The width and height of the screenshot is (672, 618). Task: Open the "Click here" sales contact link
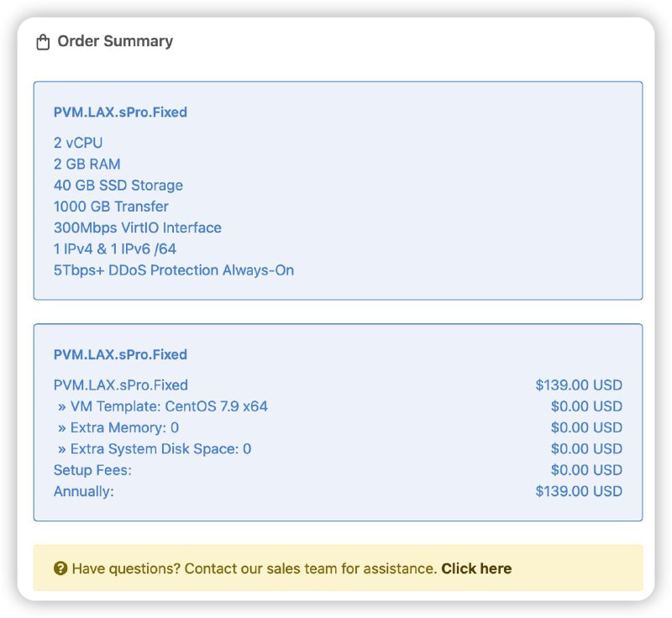(x=476, y=568)
